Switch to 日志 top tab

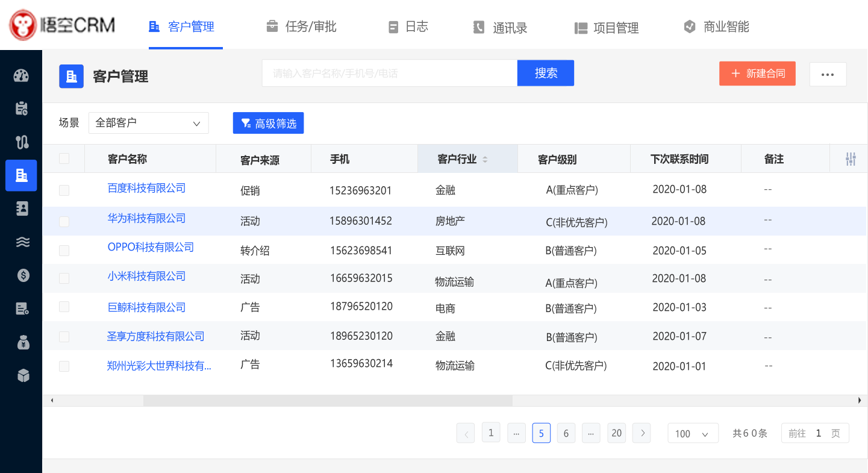pos(408,27)
